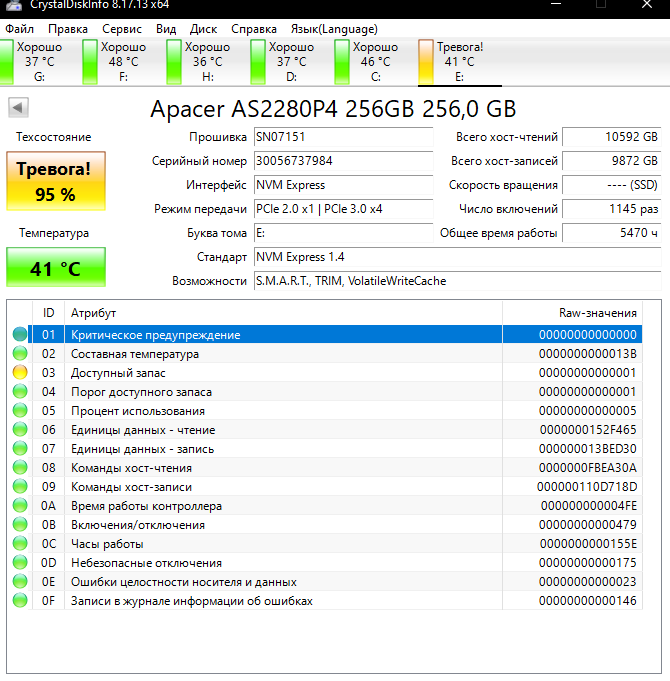Select the drive C: tab at 46 °C
The width and height of the screenshot is (670, 681).
367,62
